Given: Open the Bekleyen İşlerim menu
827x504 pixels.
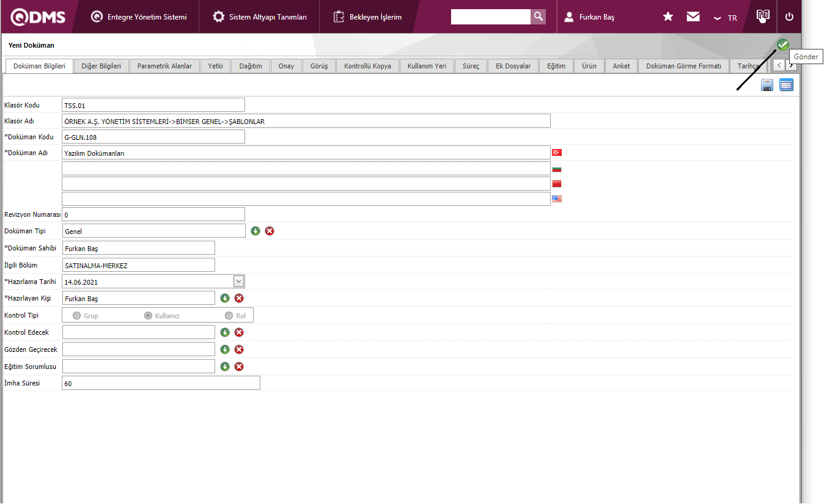Looking at the screenshot, I should [x=368, y=17].
